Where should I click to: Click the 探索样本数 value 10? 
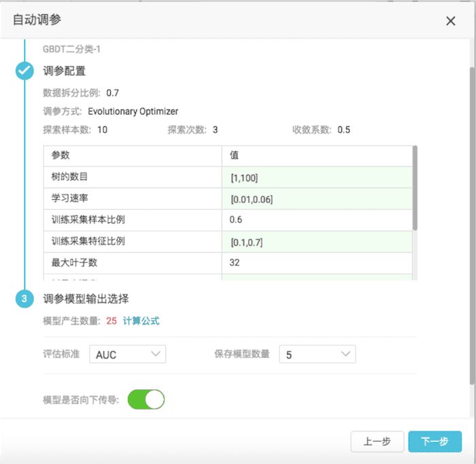pos(102,130)
